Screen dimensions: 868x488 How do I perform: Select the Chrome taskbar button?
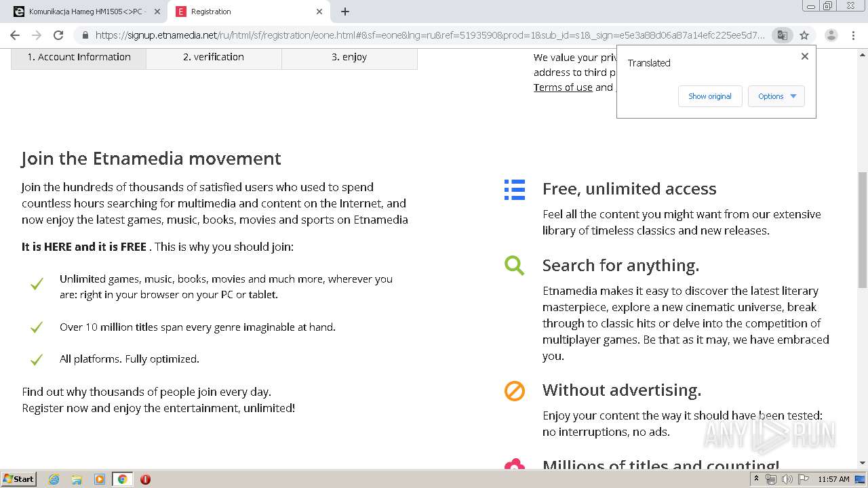click(122, 479)
